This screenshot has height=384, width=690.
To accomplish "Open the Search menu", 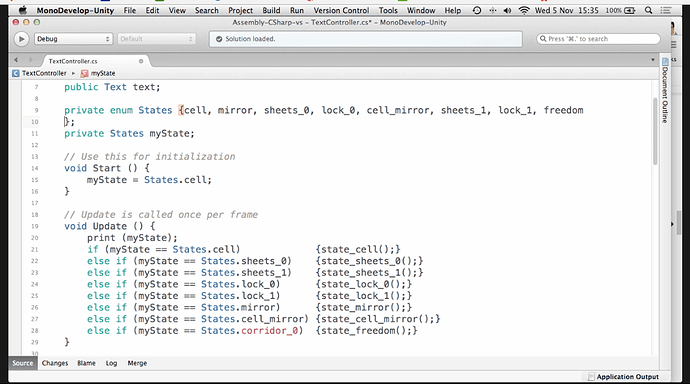I will tap(207, 10).
